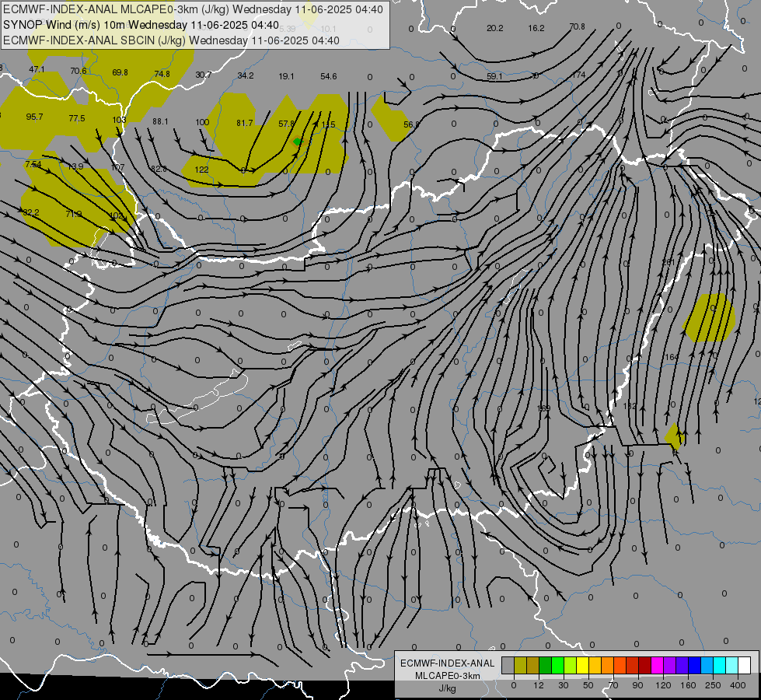Viewport: 761px width, 700px height.
Task: Click the map value 261
Action: [668, 262]
